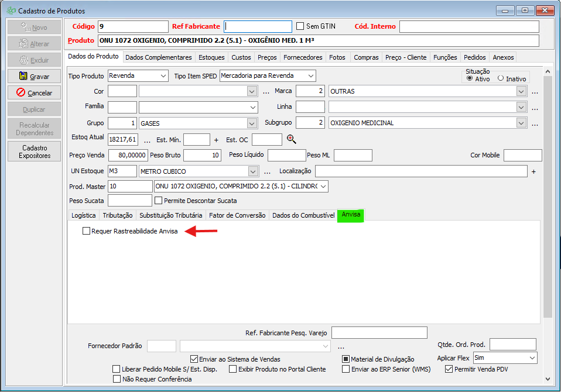Uncheck Permitir Venda PDV

(449, 369)
